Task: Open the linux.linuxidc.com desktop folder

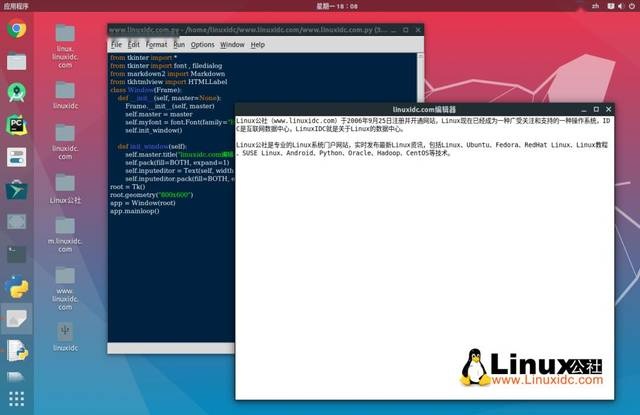Action: point(65,46)
